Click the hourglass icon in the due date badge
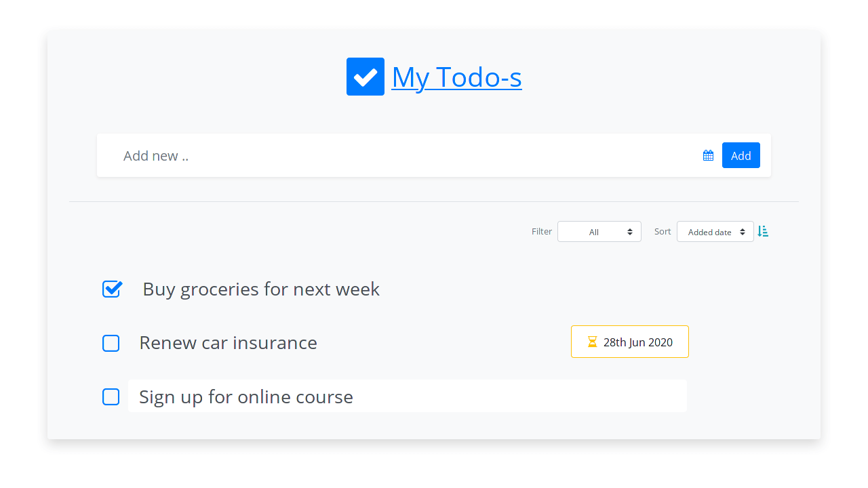This screenshot has height=488, width=868. [x=592, y=342]
